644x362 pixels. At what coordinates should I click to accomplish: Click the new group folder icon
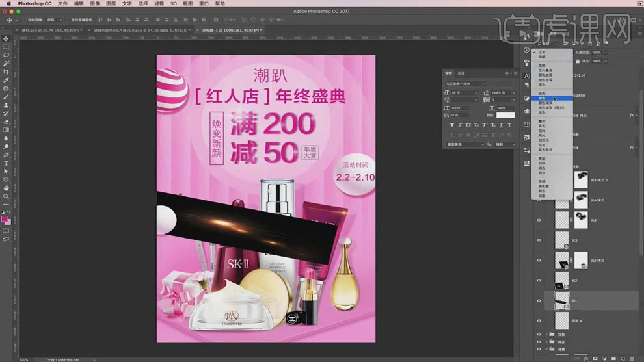614,359
